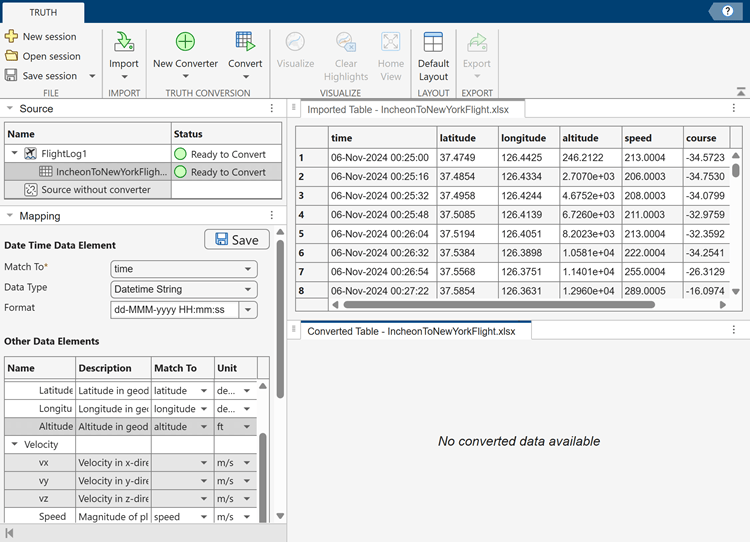
Task: Click the Format dd-MMM-yyyy HH:mm:ss field
Action: 175,310
